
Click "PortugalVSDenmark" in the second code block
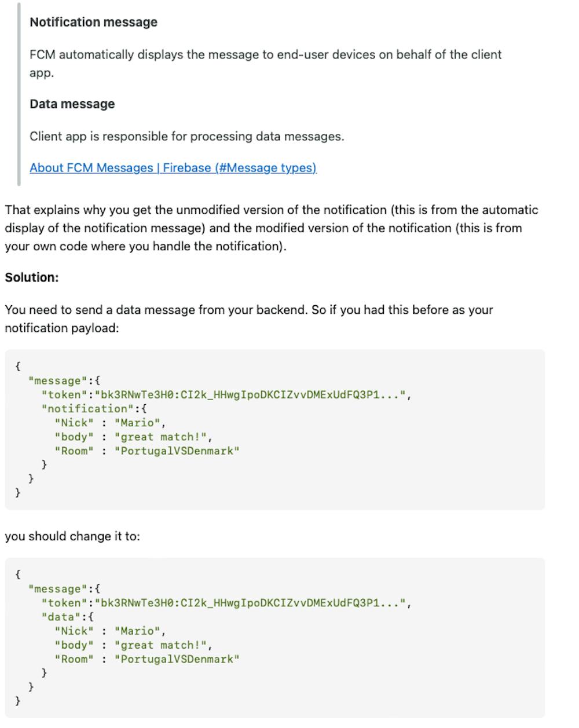177,659
